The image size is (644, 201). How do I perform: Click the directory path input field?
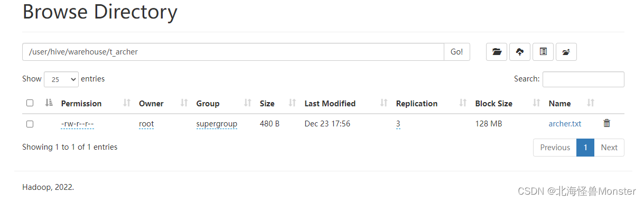[x=233, y=52]
